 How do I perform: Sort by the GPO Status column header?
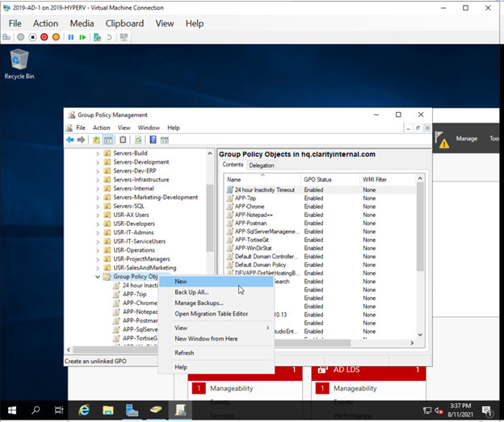[x=330, y=179]
